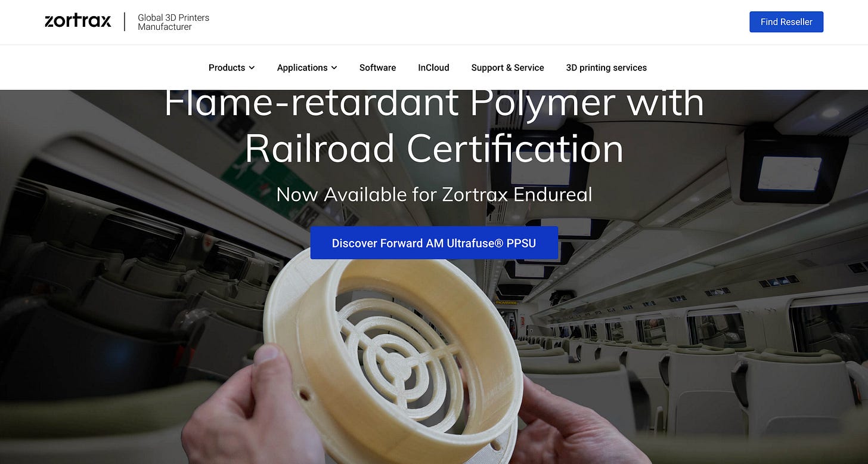Click the Zortrax logo
This screenshot has height=464, width=868.
pos(78,21)
